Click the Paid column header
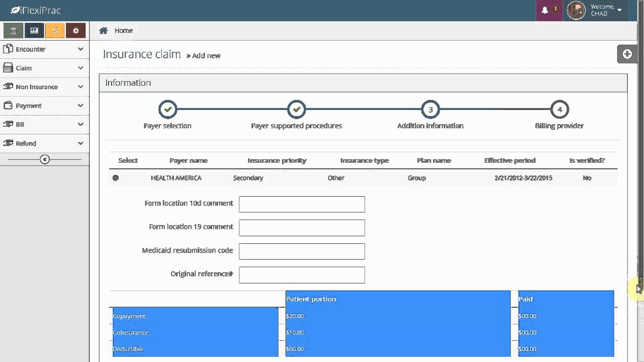The height and width of the screenshot is (362, 644). [525, 299]
